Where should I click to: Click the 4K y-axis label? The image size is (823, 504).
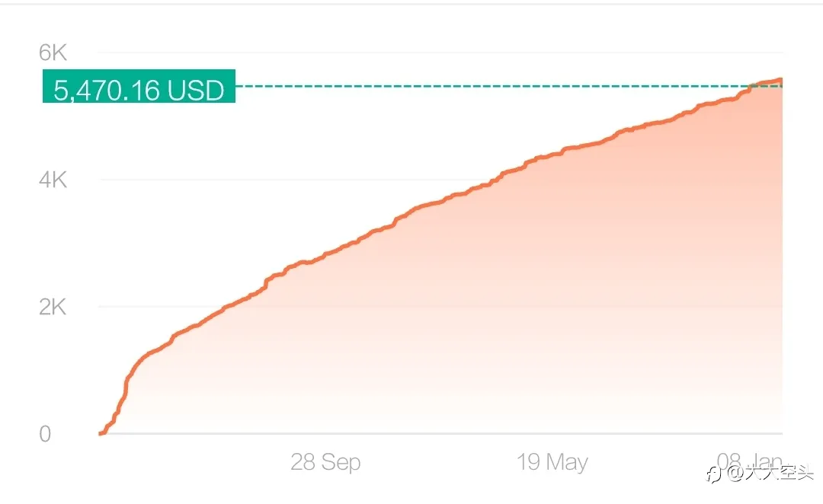click(x=53, y=180)
